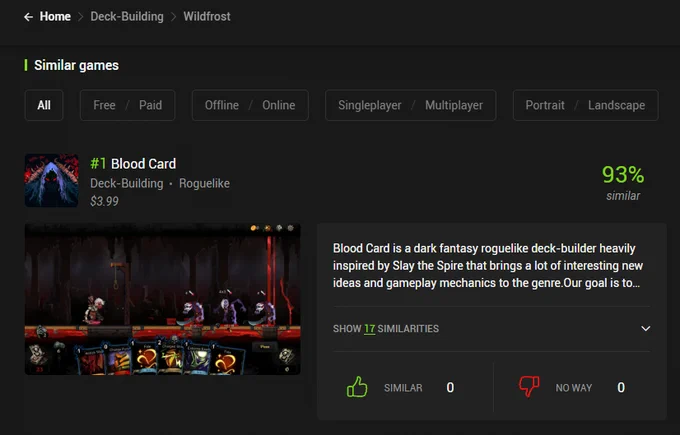Filter by Paid games
The width and height of the screenshot is (680, 435).
point(150,105)
